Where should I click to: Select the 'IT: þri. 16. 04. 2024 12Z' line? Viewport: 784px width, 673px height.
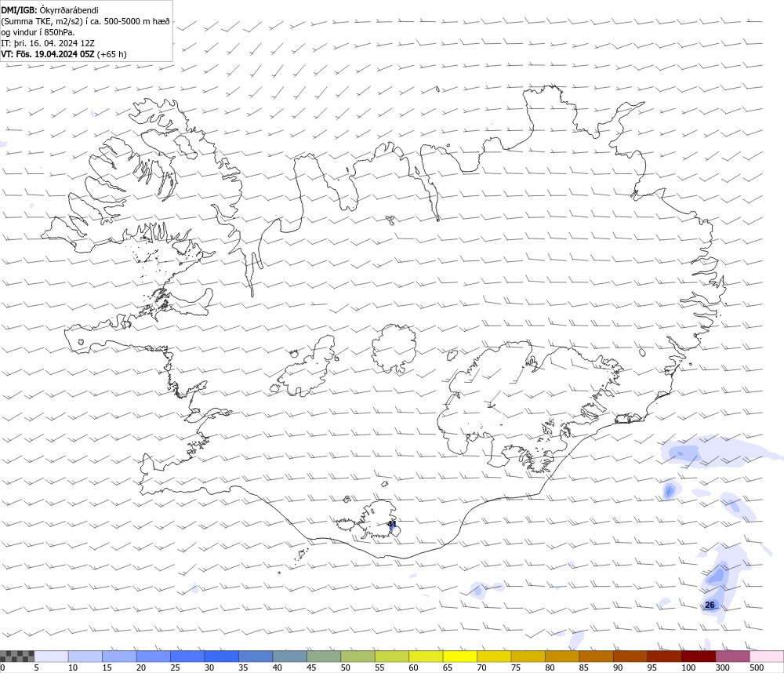(48, 43)
